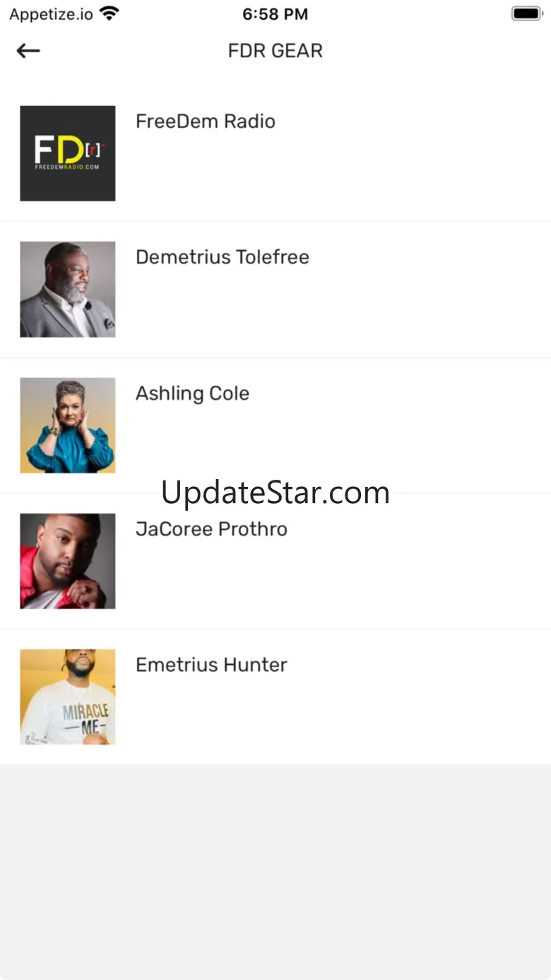551x980 pixels.
Task: Open the FreeDem Radio logo thumbnail
Action: (x=68, y=153)
